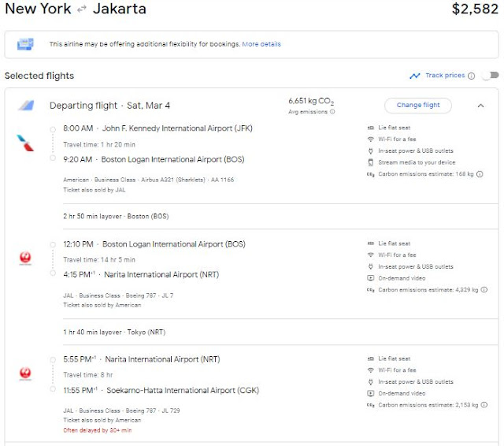Toggle the Track prices switch
The height and width of the screenshot is (446, 504).
(491, 76)
